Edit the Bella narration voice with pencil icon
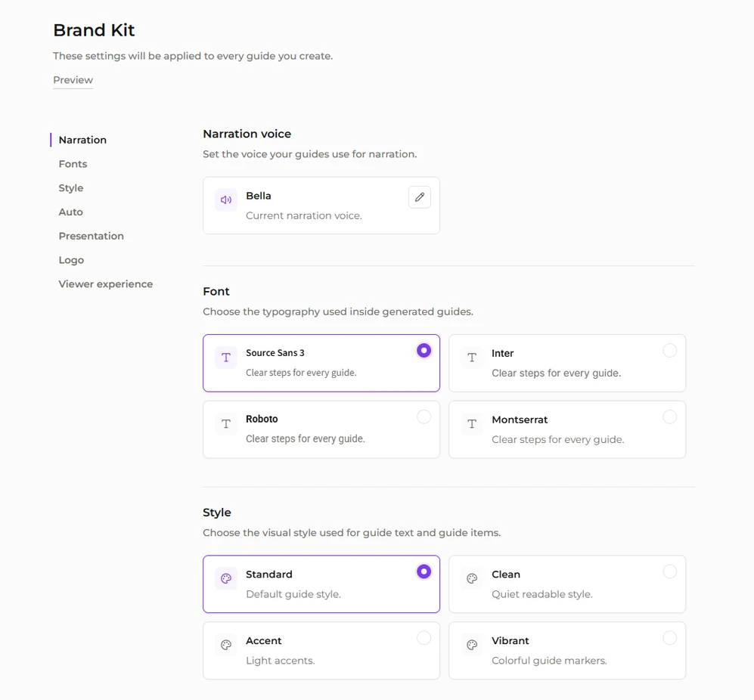Image resolution: width=754 pixels, height=700 pixels. pos(419,197)
